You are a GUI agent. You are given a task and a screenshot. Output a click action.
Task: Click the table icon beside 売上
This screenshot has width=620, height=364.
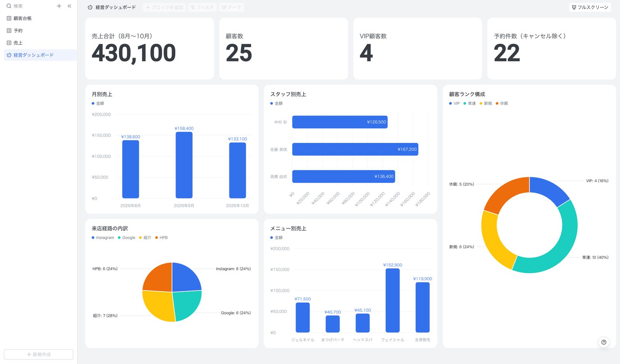coord(9,43)
